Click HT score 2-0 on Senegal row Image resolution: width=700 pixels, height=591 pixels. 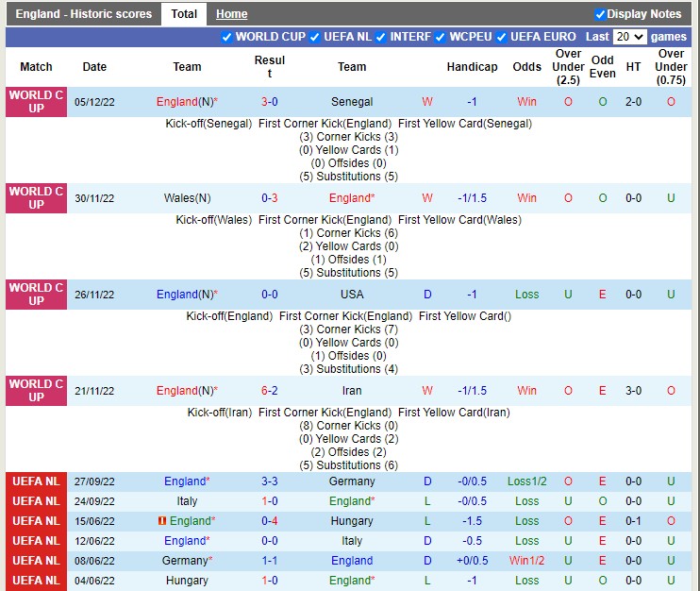pyautogui.click(x=633, y=102)
